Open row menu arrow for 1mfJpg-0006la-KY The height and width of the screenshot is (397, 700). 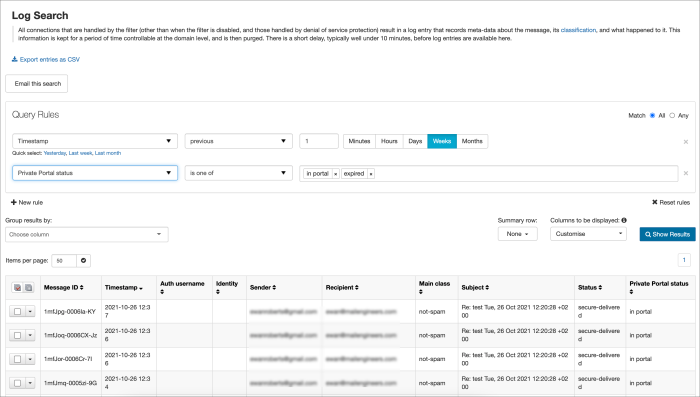pos(30,311)
